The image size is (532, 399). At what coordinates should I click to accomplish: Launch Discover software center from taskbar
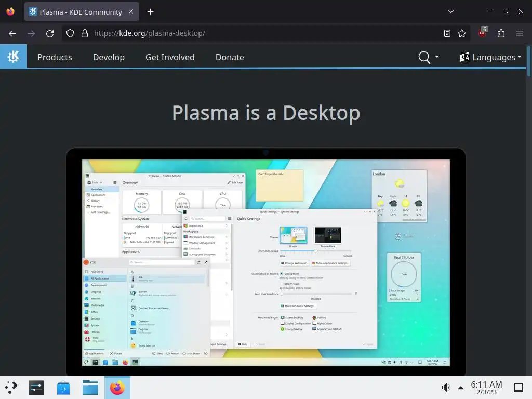coord(63,388)
